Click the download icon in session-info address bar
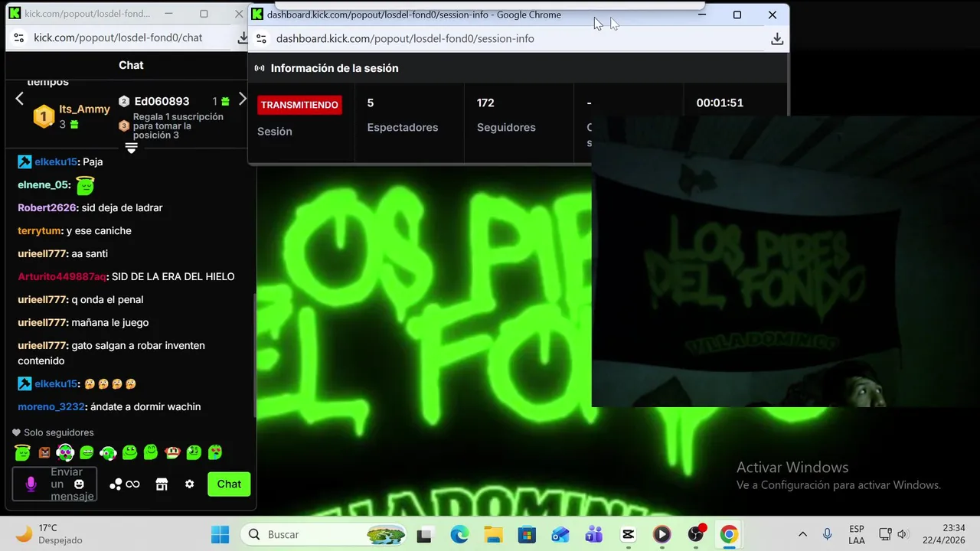Viewport: 980px width, 551px height. tap(777, 38)
